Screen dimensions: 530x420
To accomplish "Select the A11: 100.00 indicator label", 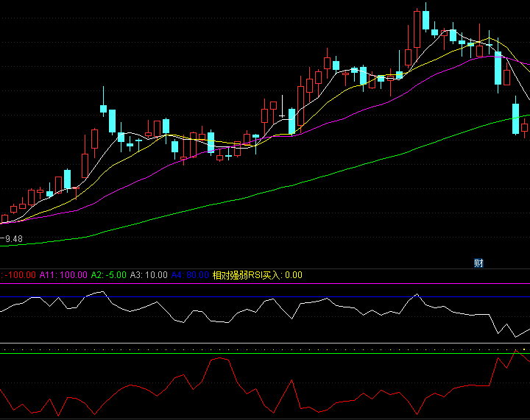I will pos(63,275).
